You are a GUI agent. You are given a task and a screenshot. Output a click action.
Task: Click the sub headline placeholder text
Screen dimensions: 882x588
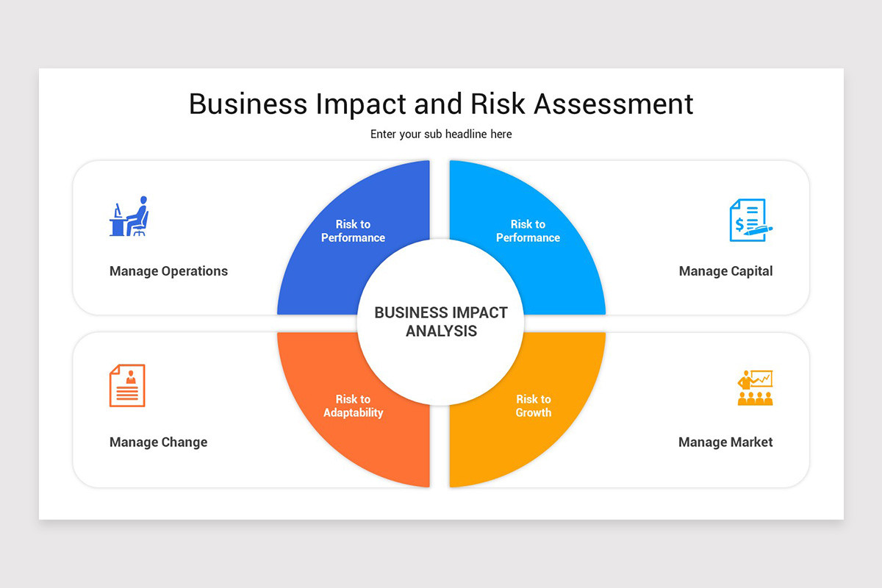pyautogui.click(x=441, y=135)
